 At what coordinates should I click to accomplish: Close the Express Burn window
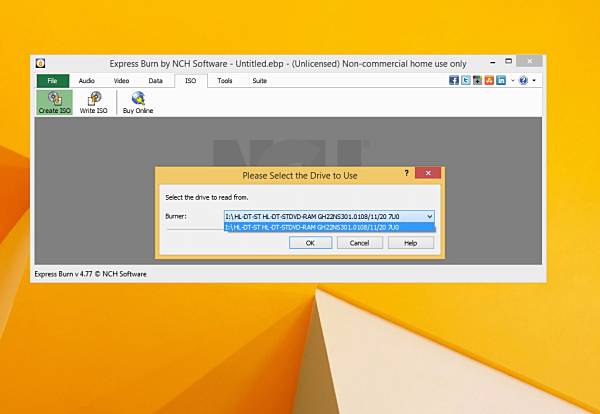(x=529, y=61)
